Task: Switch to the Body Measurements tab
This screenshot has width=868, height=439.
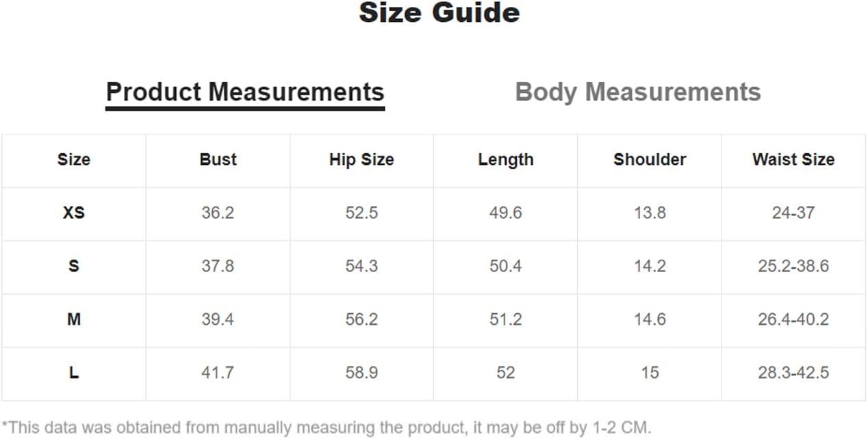Action: 637,92
